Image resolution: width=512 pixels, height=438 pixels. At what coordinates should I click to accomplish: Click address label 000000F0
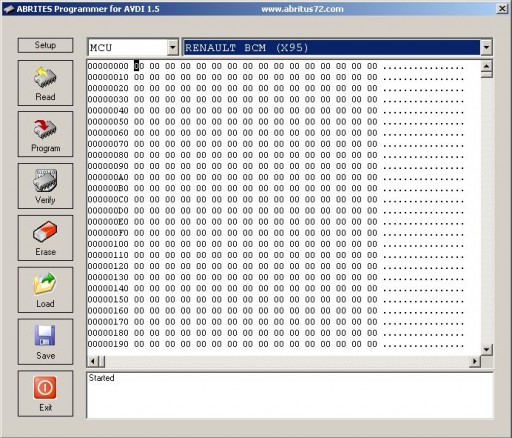(x=108, y=233)
